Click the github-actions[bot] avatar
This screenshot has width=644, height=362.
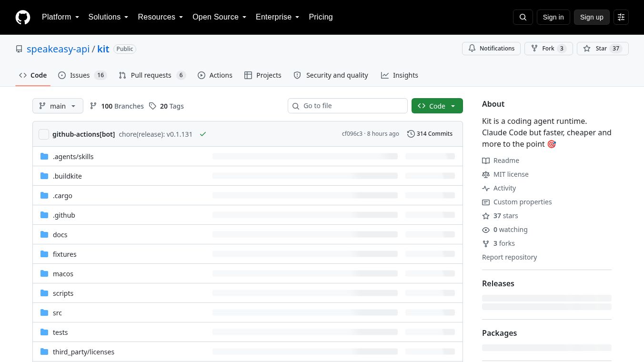[44, 134]
